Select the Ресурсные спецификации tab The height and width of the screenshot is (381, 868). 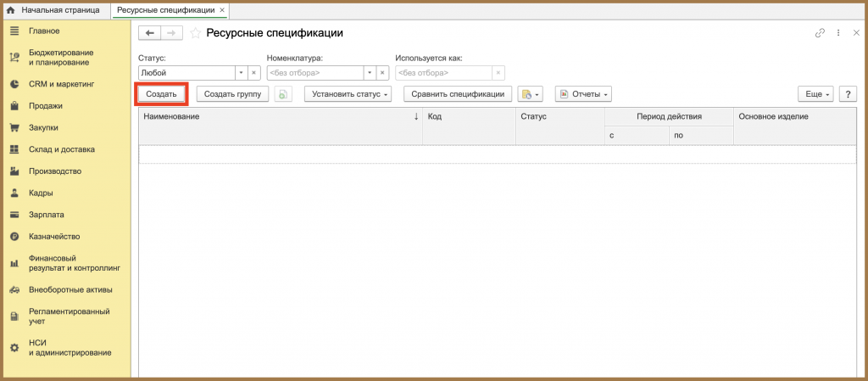[x=165, y=10]
